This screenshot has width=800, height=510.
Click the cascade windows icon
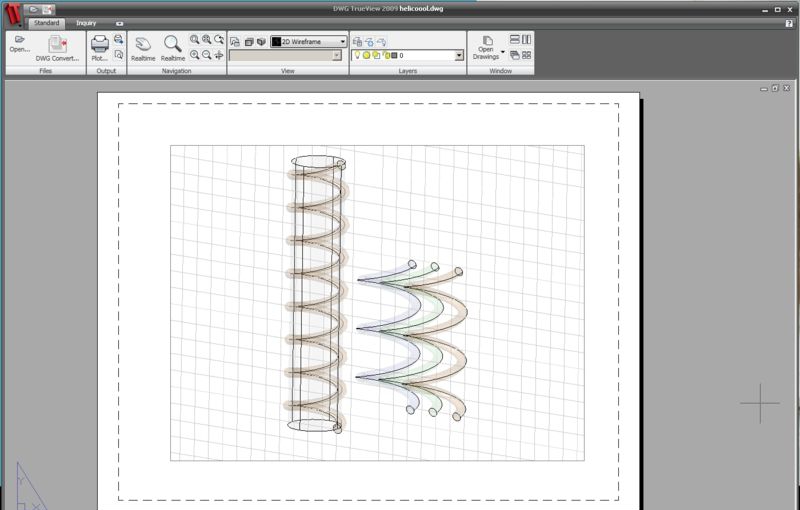[x=514, y=56]
